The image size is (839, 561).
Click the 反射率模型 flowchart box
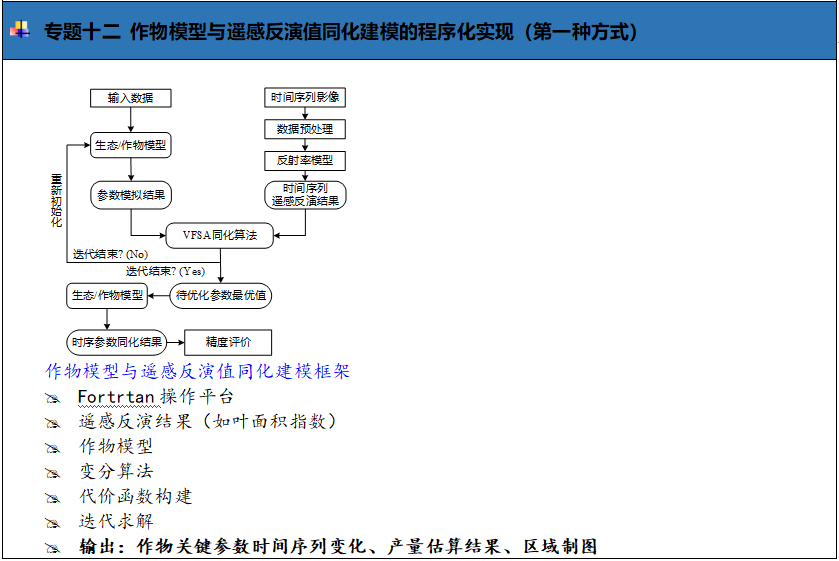pyautogui.click(x=305, y=161)
